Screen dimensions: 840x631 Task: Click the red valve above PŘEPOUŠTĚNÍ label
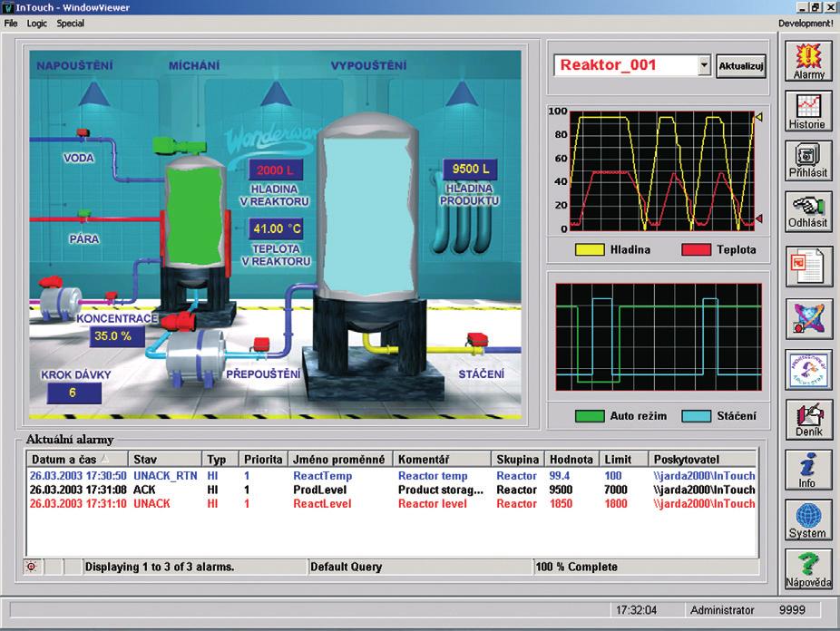261,345
